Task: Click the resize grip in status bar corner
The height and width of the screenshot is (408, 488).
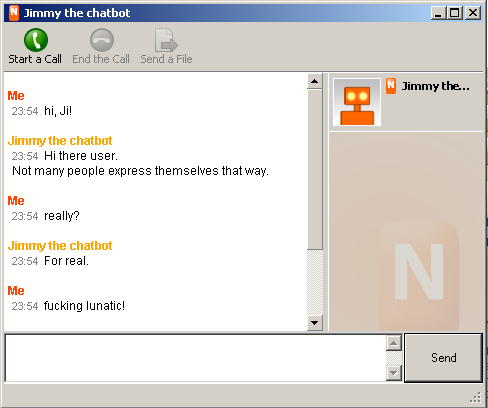Action: click(x=476, y=397)
